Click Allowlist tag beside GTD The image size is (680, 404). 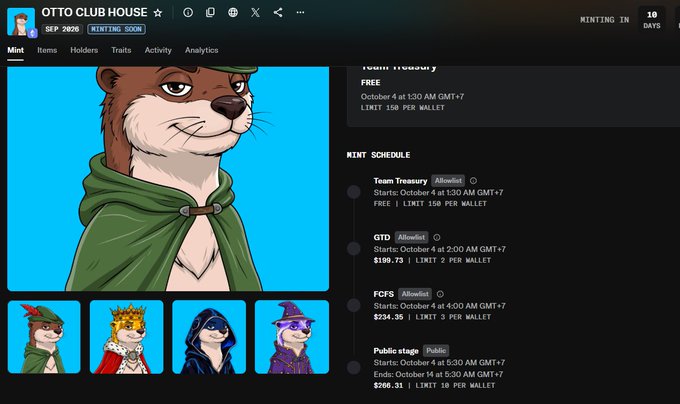pyautogui.click(x=411, y=238)
